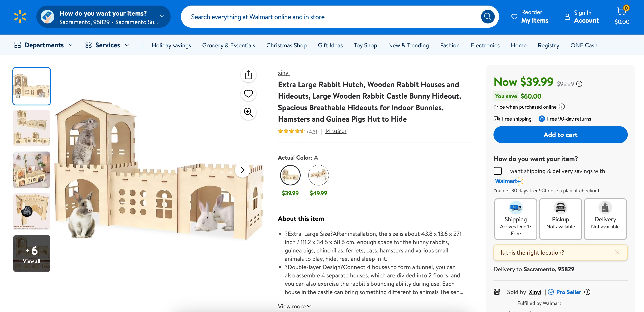The width and height of the screenshot is (644, 312).
Task: Add item to favorites heart icon
Action: 248,94
